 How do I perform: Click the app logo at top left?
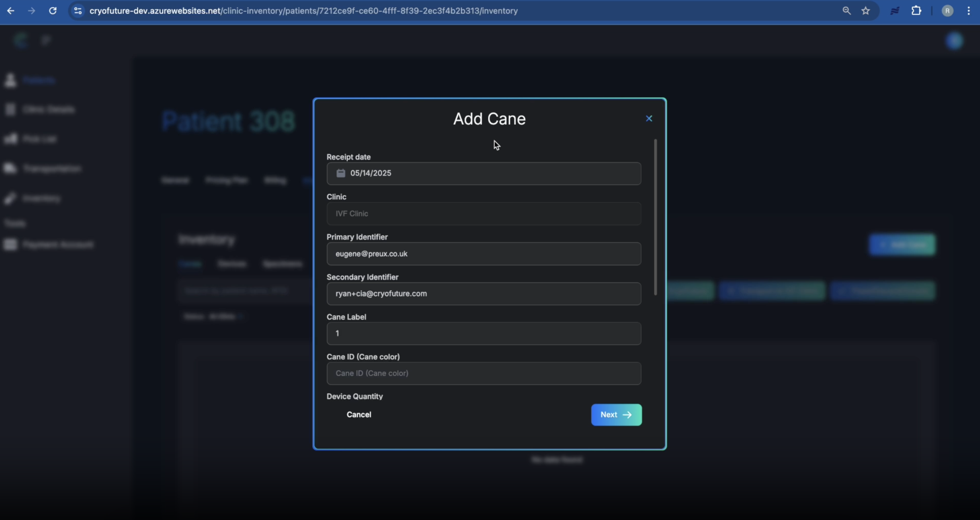point(20,40)
